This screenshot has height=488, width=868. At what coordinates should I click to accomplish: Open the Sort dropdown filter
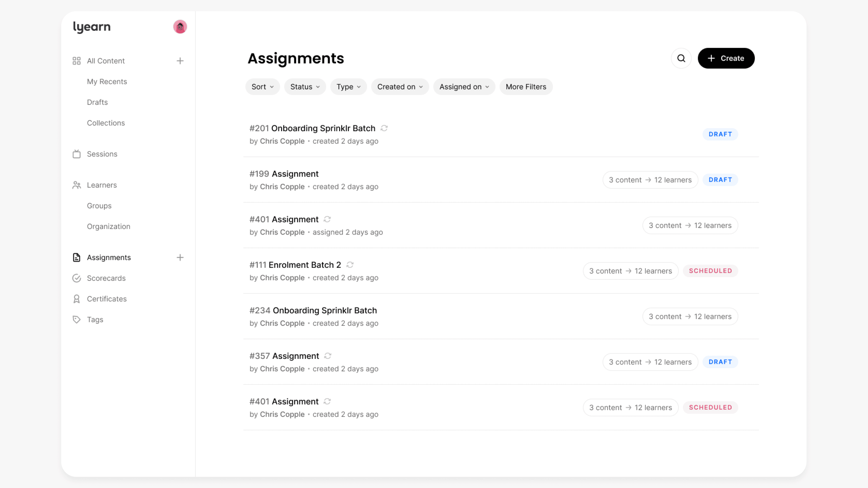[x=262, y=87]
